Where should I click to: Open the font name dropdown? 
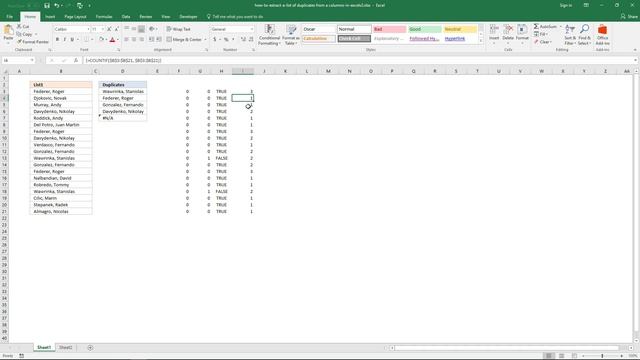(88, 29)
